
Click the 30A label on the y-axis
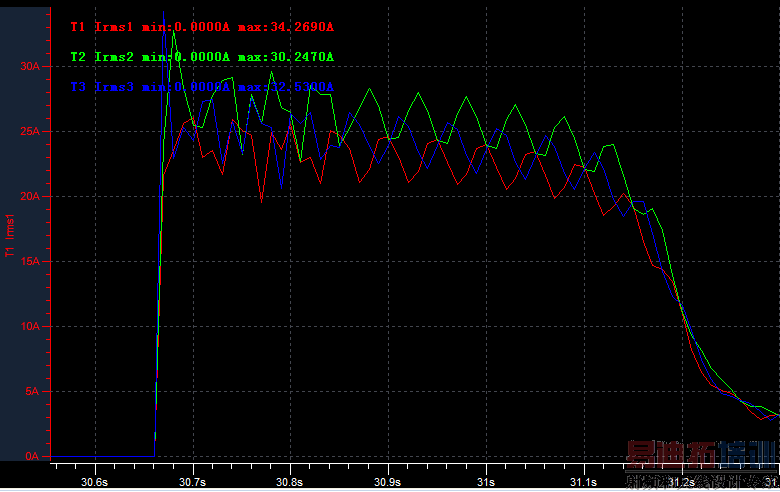point(30,66)
